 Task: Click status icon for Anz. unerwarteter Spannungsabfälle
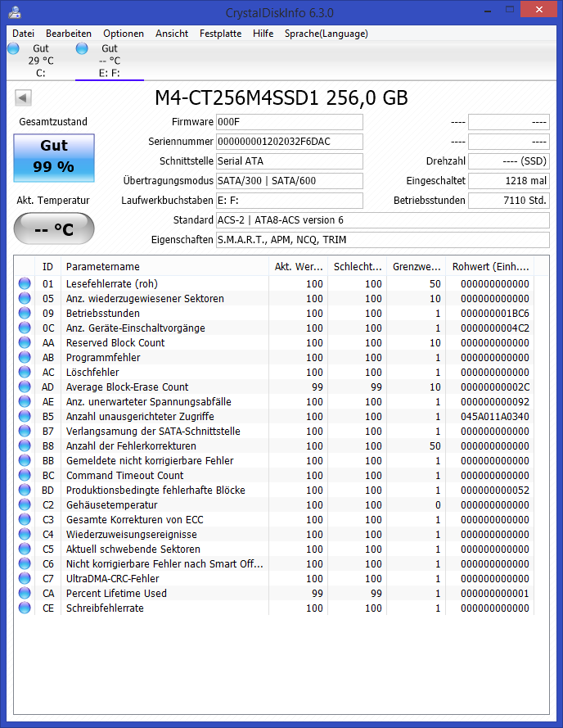coord(25,401)
